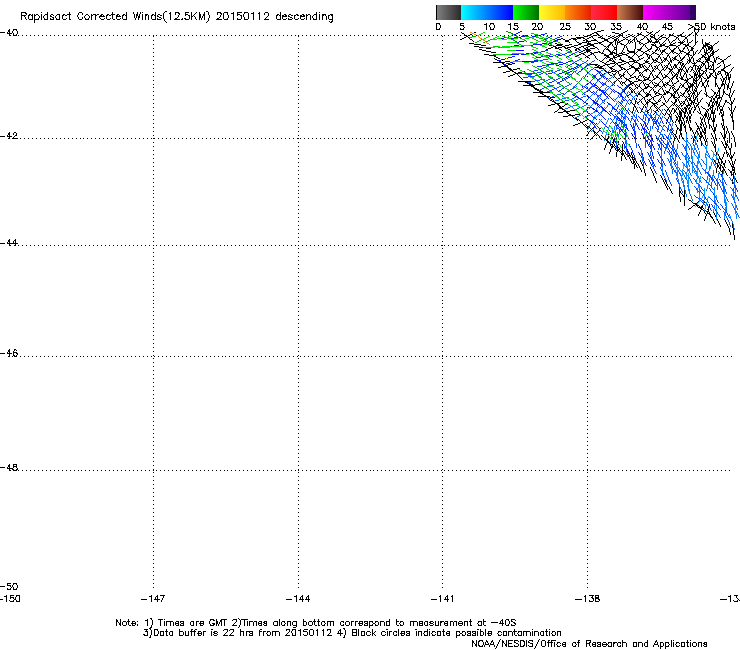Click the red 30-35 knots color segment
This screenshot has height=650, width=740.
tap(604, 12)
